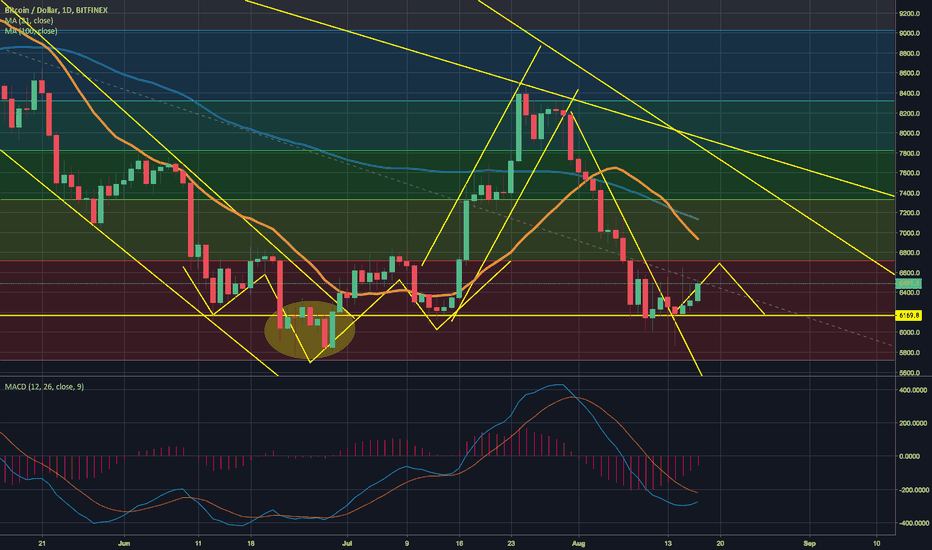Click the 9200.0 price axis label
Image resolution: width=932 pixels, height=550 pixels.
909,13
